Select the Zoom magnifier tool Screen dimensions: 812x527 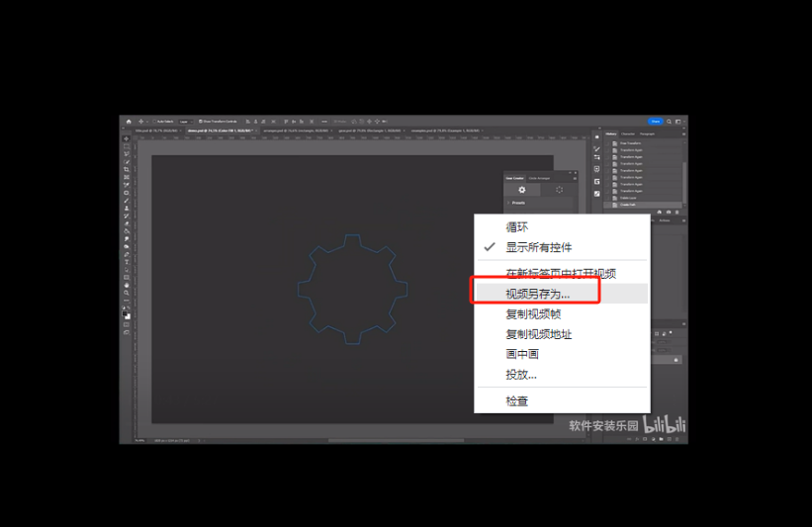[127, 293]
